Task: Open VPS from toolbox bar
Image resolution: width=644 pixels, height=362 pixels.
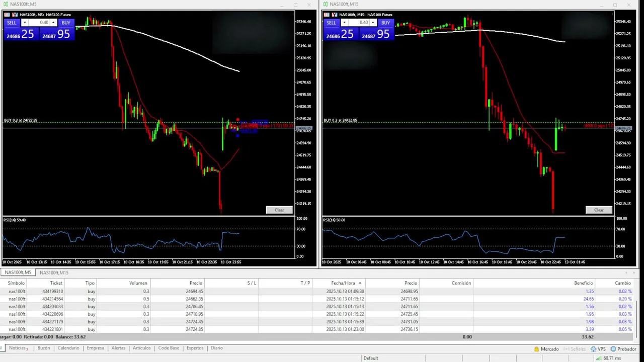Action: (598, 349)
